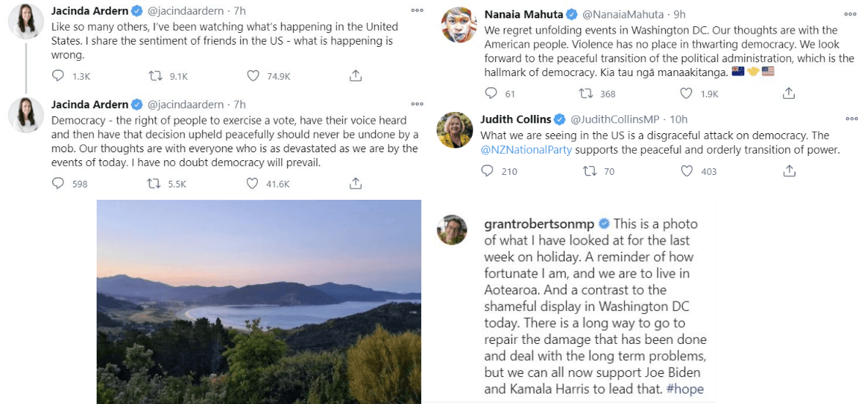Open the coastal landscape photo
The width and height of the screenshot is (868, 404).
pos(259,301)
